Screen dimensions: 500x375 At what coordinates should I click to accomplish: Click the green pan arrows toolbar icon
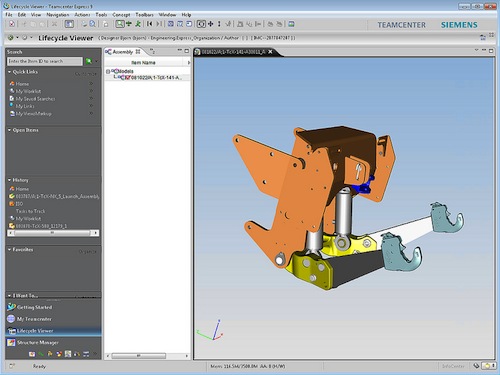129,24
